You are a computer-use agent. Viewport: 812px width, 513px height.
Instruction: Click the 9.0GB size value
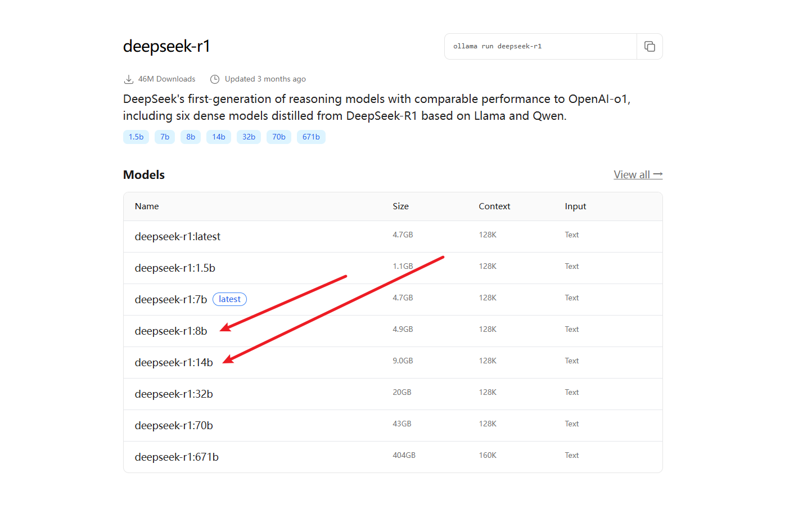(403, 361)
